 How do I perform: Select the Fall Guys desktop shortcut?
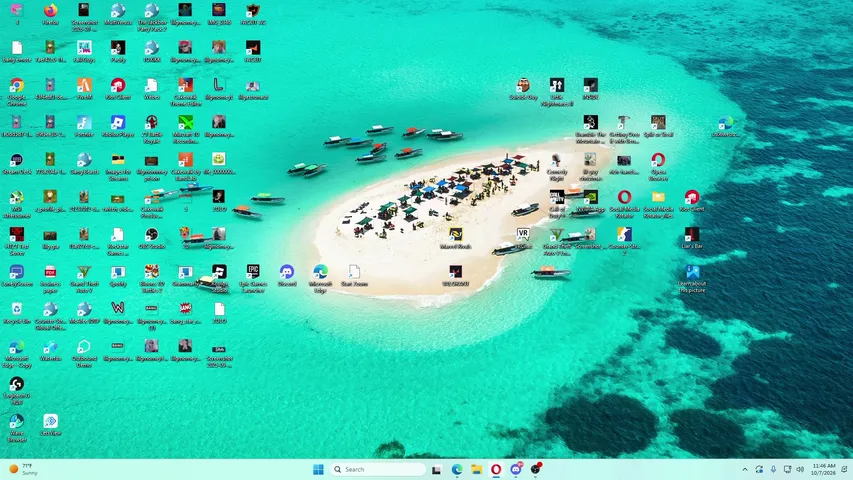click(x=84, y=51)
